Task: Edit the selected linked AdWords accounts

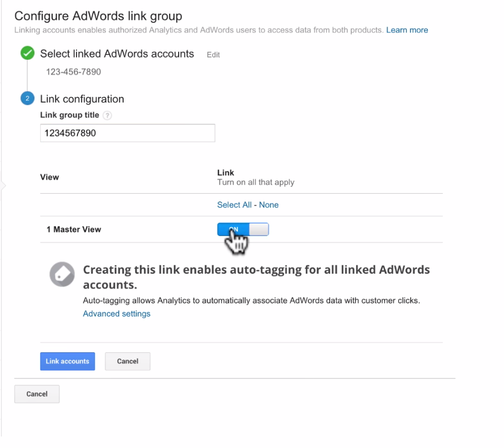Action: (x=213, y=55)
